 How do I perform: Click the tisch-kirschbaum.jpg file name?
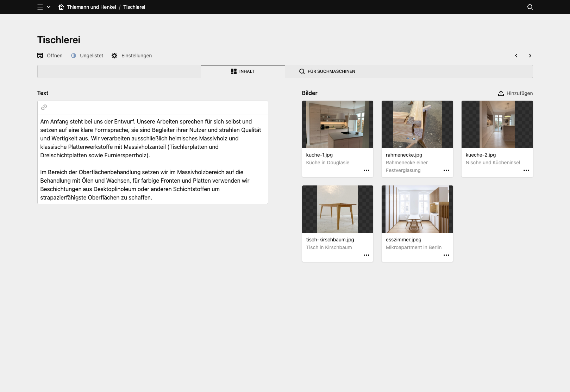coord(330,240)
